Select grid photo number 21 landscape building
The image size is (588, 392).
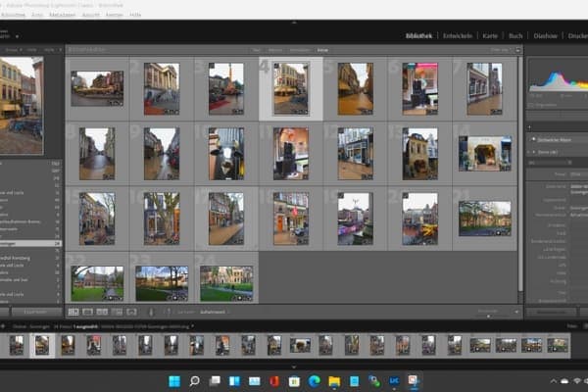coord(485,219)
